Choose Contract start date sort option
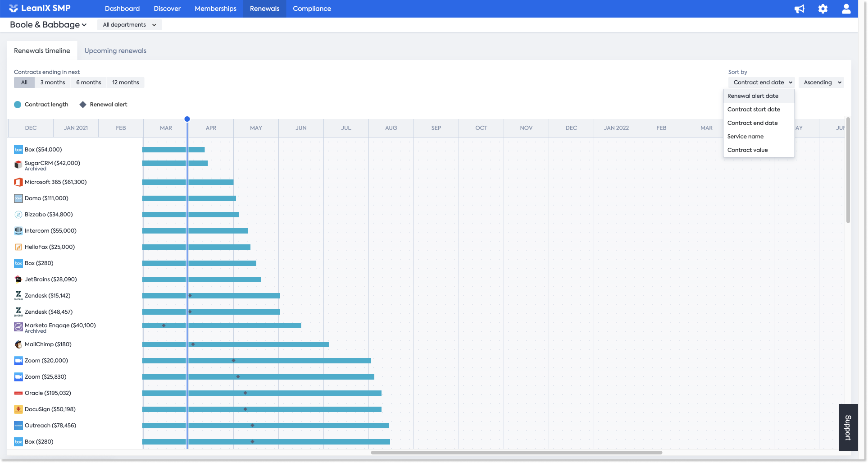This screenshot has height=463, width=868. 759,110
